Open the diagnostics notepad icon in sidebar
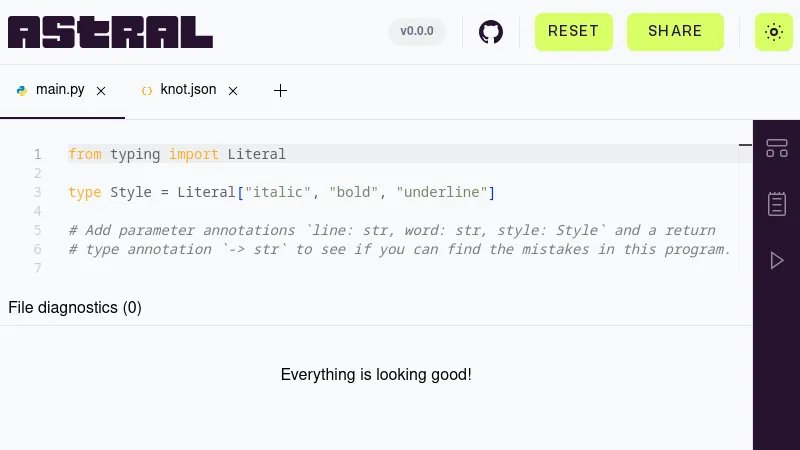 [x=777, y=204]
